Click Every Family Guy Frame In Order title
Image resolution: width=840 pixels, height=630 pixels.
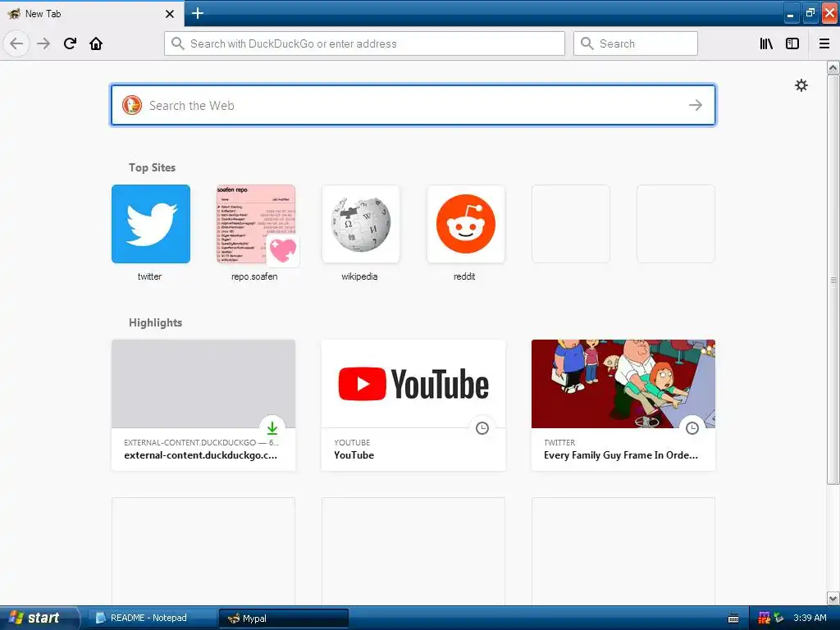[x=621, y=454]
